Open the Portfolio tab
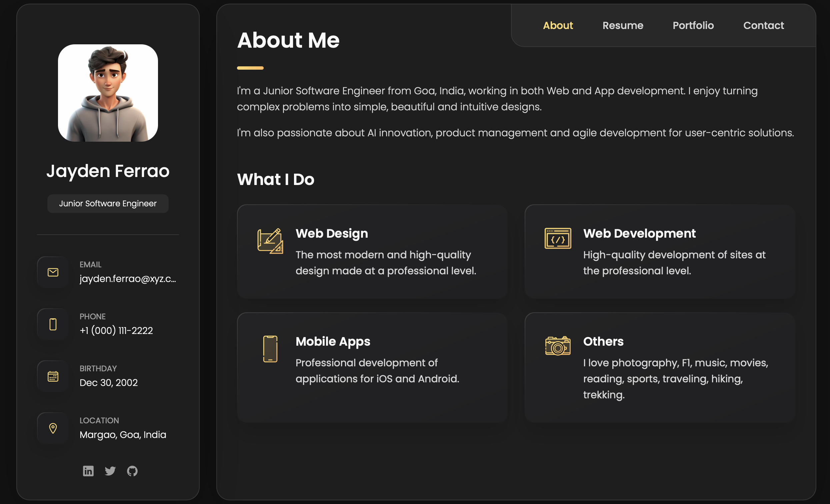This screenshot has width=830, height=504. [693, 25]
